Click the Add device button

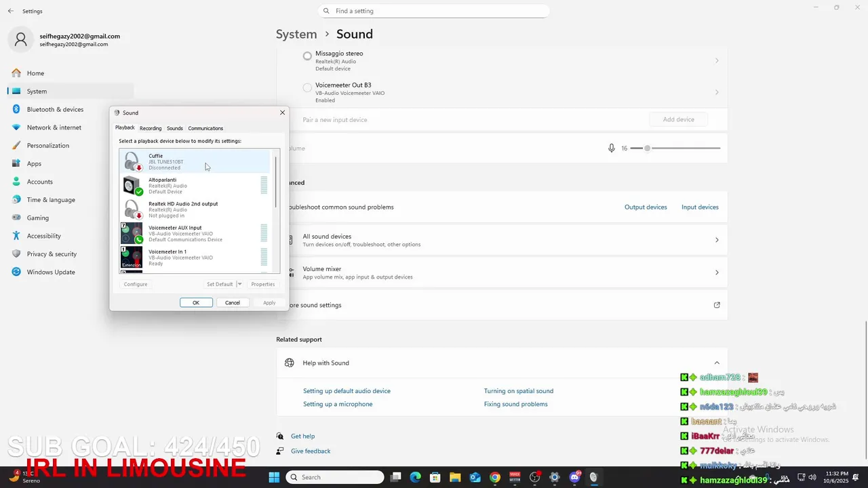[679, 119]
